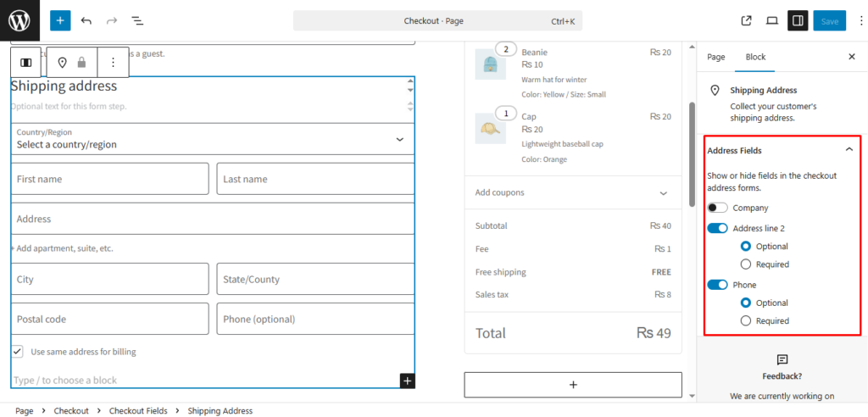
Task: Open block options three-dot menu
Action: point(113,62)
